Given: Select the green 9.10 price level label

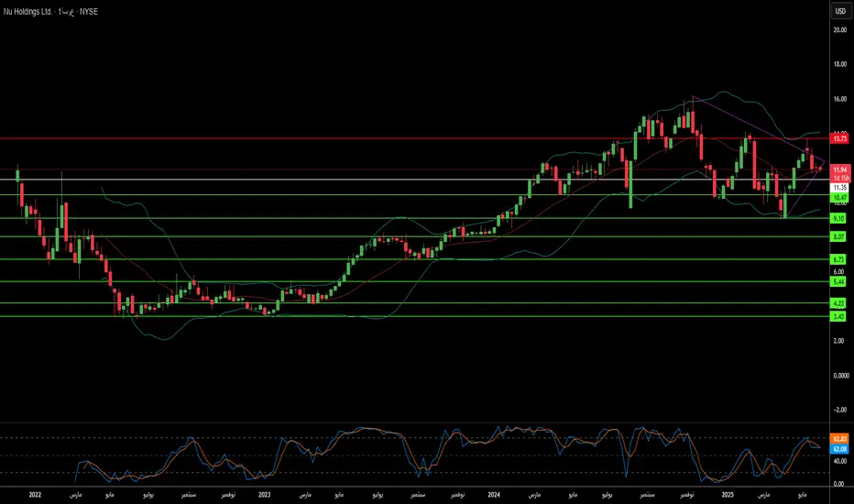Looking at the screenshot, I should [x=838, y=218].
